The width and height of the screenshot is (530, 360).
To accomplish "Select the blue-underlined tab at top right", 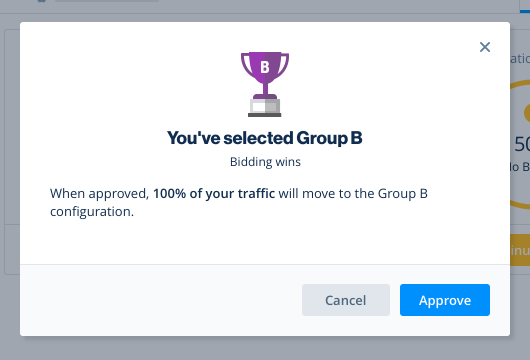I will [525, 6].
